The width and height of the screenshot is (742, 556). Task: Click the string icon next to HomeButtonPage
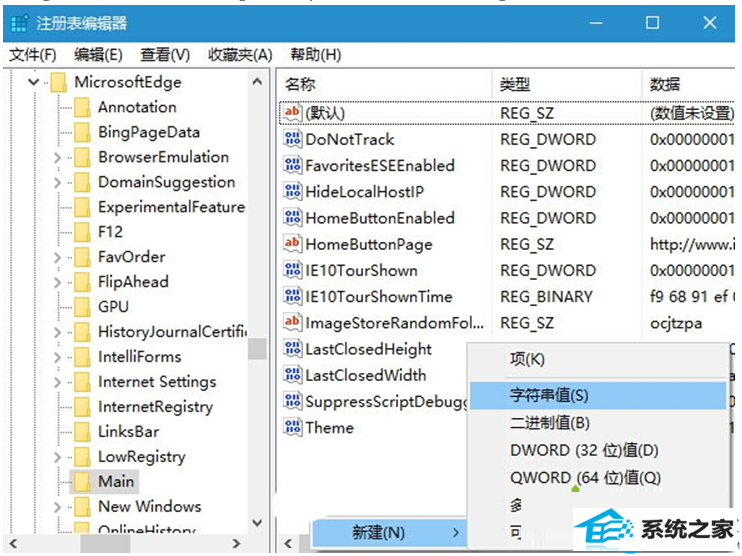[292, 244]
